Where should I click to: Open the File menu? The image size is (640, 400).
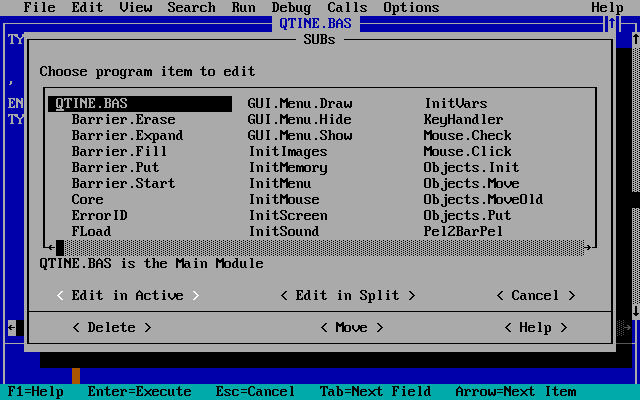tap(39, 7)
